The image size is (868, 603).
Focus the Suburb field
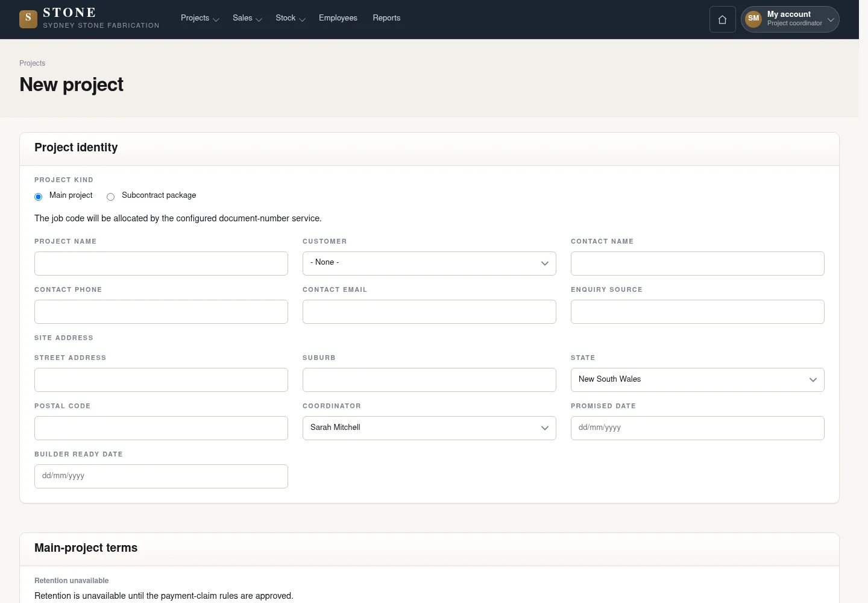(429, 380)
